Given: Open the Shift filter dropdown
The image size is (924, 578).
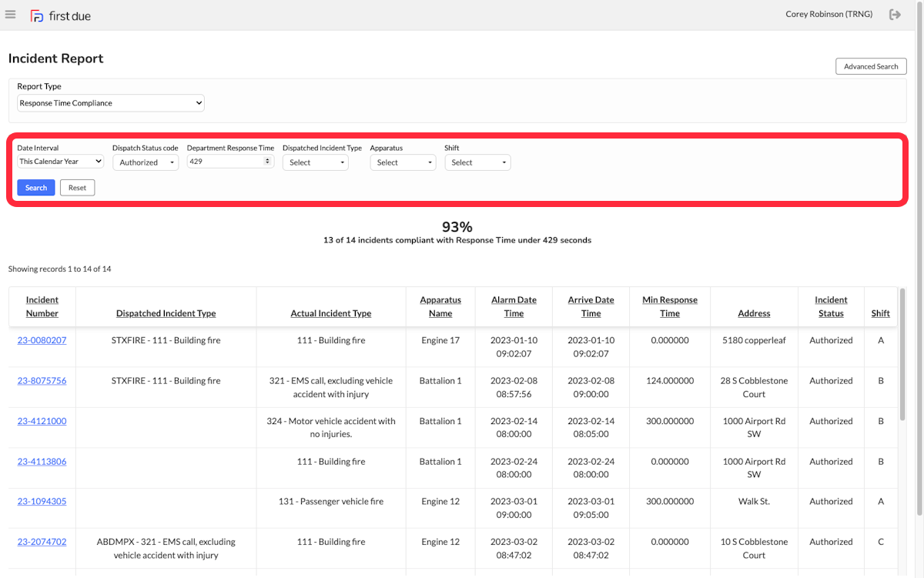Looking at the screenshot, I should click(477, 162).
